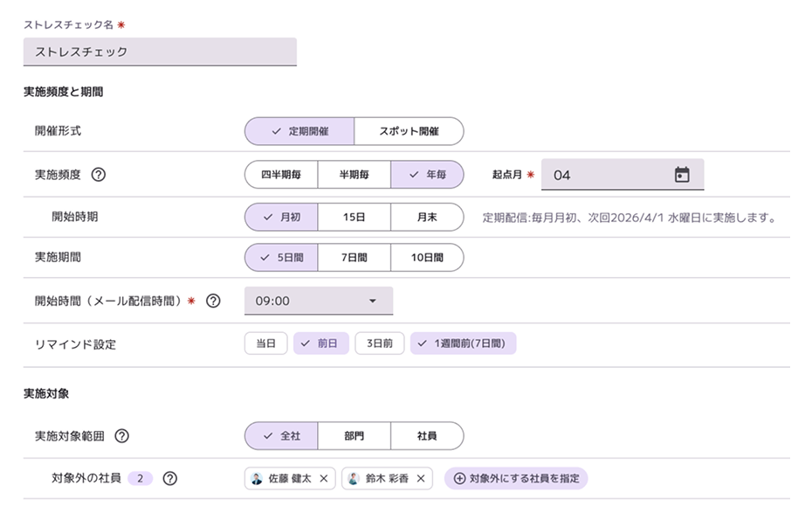
Task: Click the 開催形式 label
Action: pyautogui.click(x=58, y=130)
